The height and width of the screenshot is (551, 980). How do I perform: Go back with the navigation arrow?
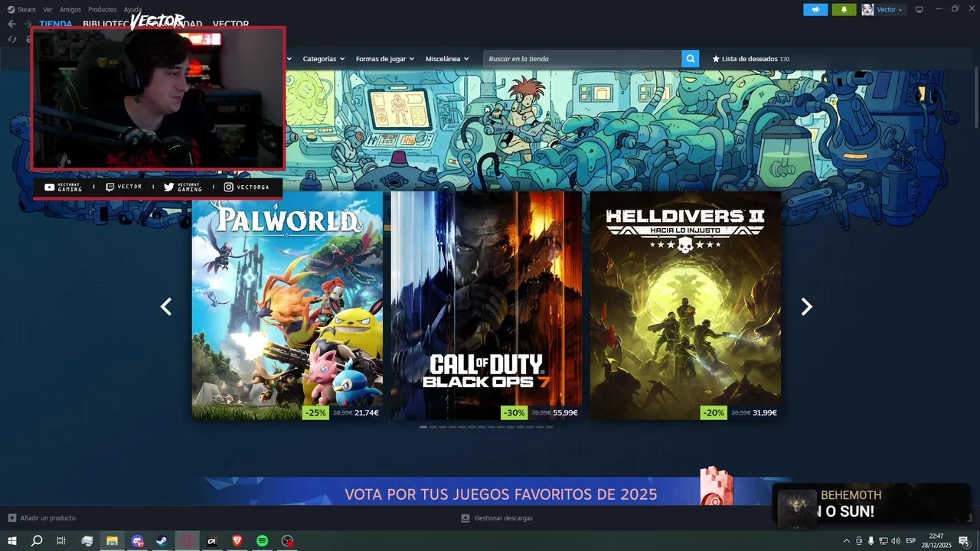coord(11,24)
